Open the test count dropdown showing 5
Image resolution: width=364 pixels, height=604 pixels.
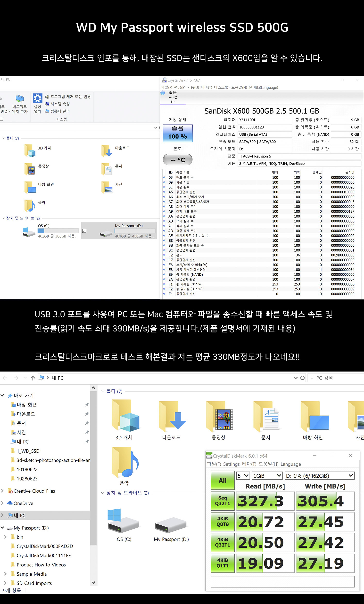pyautogui.click(x=243, y=476)
